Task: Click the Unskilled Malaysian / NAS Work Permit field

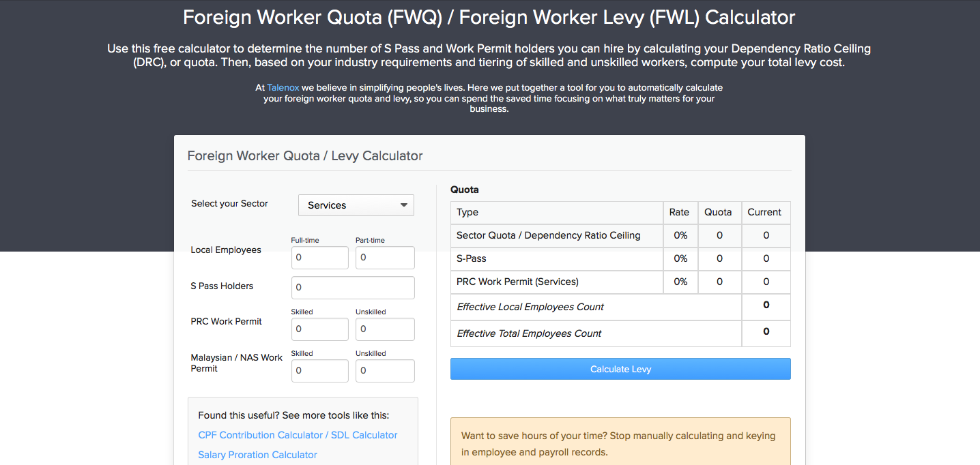Action: (385, 370)
